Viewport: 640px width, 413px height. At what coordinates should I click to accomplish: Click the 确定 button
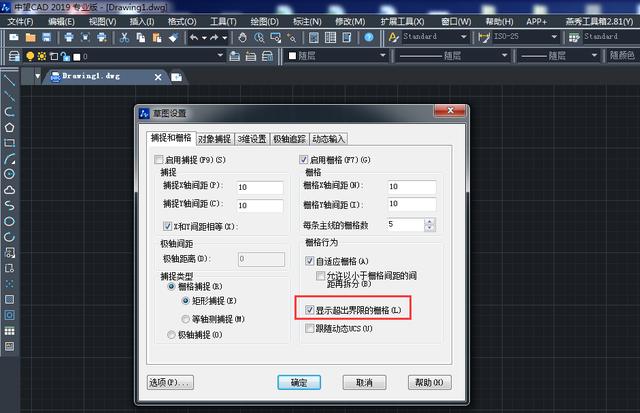click(x=299, y=382)
